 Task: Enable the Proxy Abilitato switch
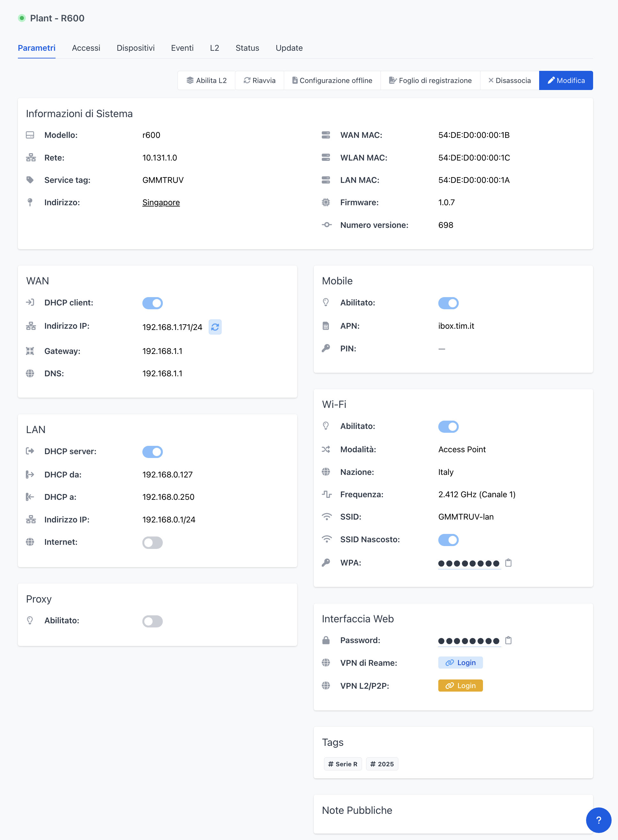click(x=152, y=621)
